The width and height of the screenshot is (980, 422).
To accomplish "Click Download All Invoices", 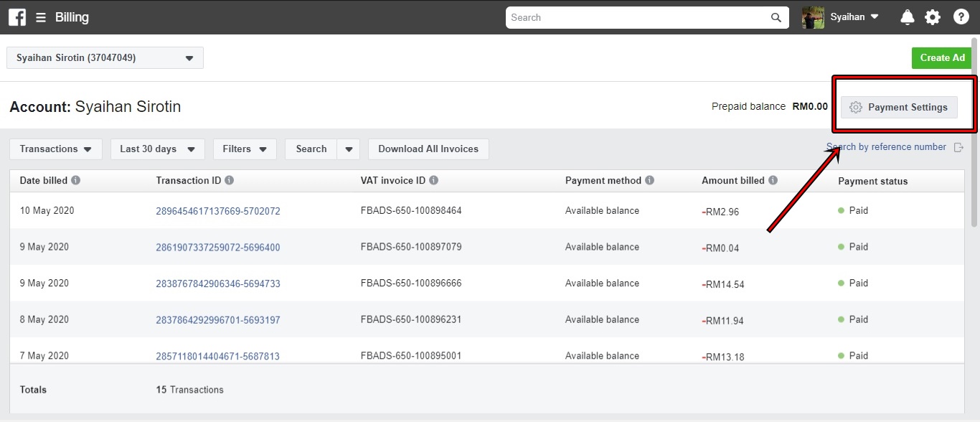I will coord(428,149).
